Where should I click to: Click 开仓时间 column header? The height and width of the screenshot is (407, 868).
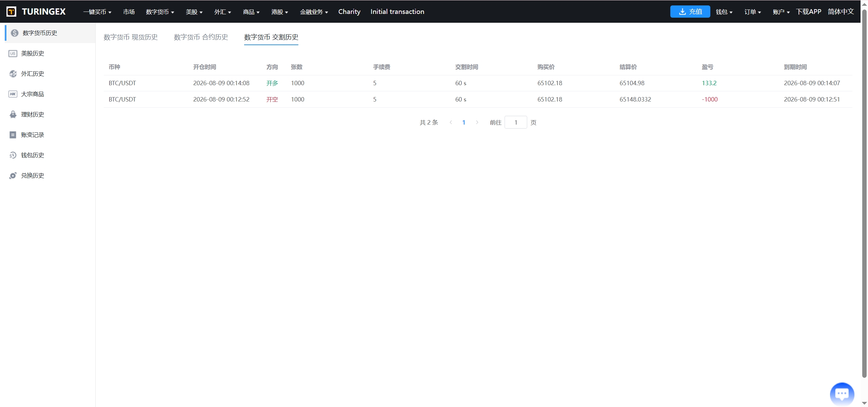pos(204,67)
